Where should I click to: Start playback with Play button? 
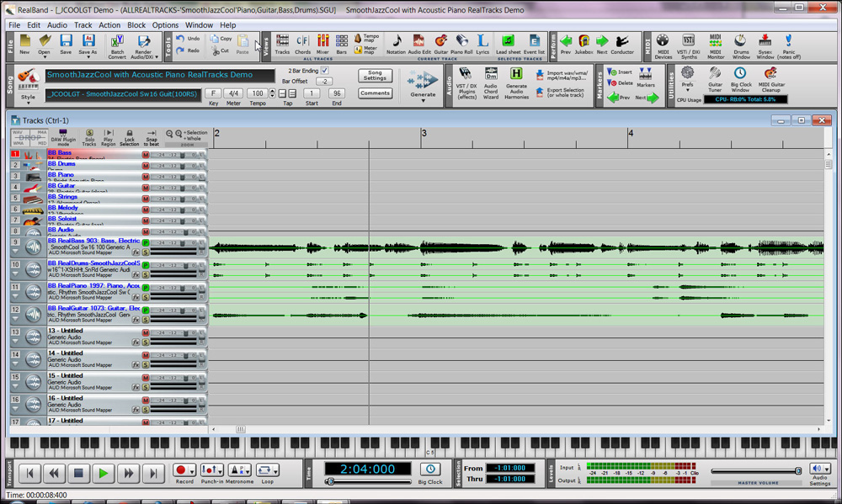[103, 473]
